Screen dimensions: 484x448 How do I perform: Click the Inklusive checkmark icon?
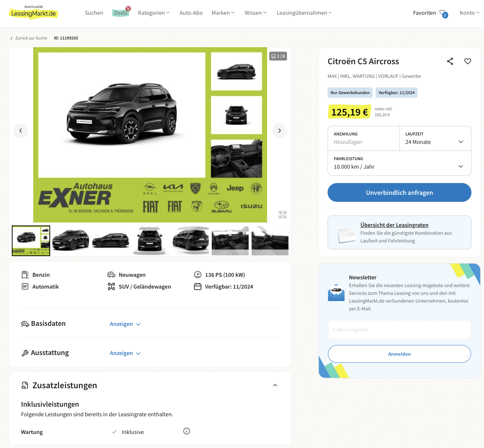(114, 432)
